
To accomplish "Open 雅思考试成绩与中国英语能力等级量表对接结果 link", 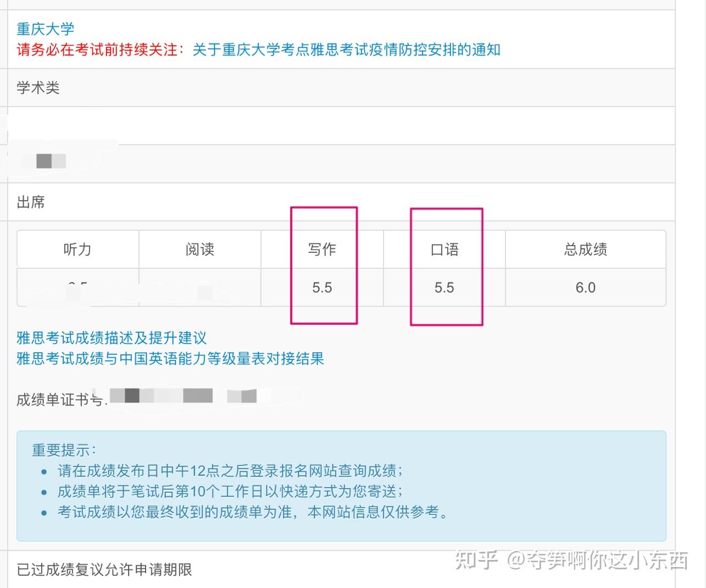I will tap(170, 359).
